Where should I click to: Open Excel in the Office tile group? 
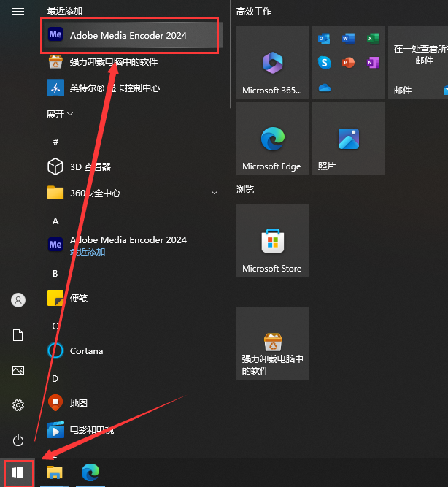point(373,39)
